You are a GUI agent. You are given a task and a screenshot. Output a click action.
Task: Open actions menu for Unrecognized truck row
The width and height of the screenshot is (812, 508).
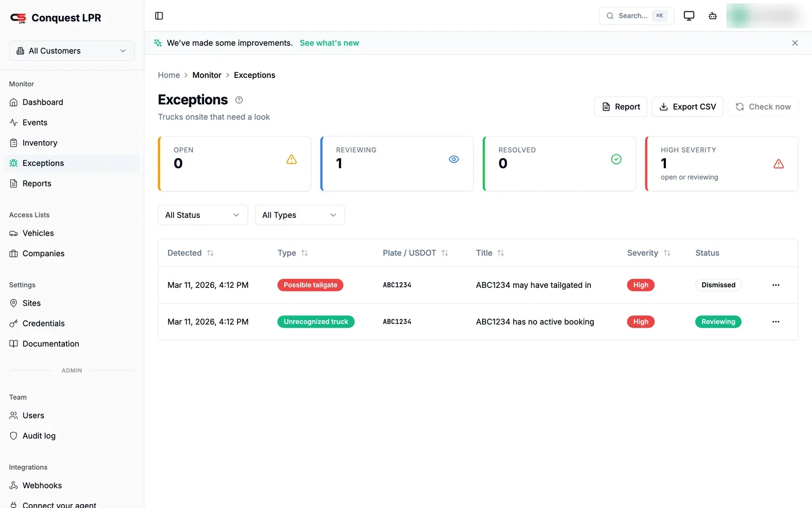coord(776,322)
